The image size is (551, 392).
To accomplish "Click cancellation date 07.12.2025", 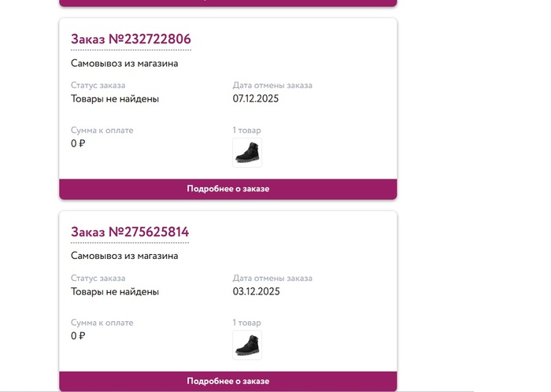I will pos(256,98).
